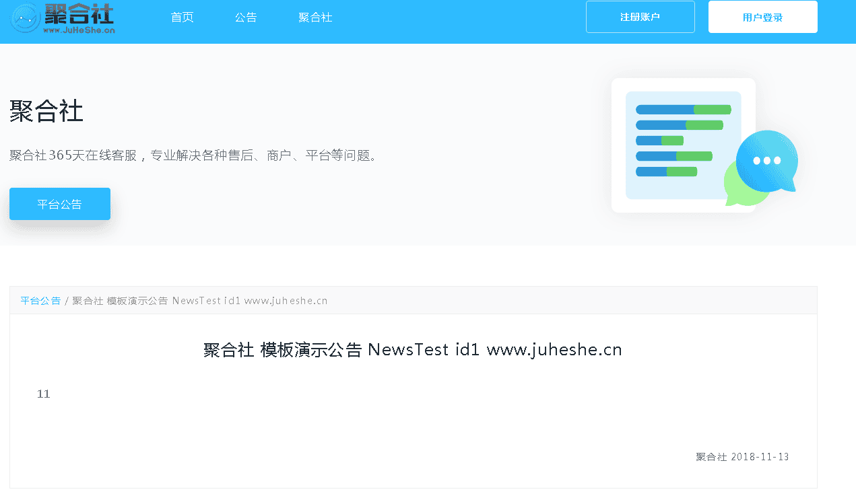Click the article title breadcrumb text

[198, 301]
